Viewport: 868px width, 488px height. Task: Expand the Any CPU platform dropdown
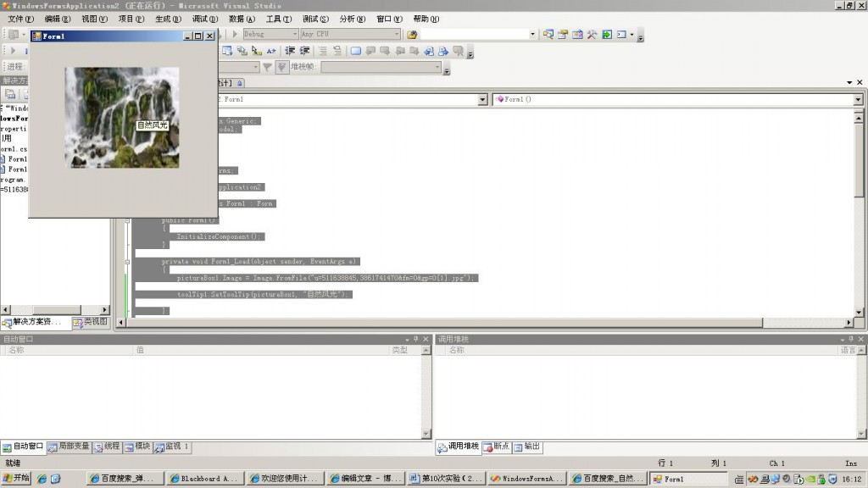(397, 34)
